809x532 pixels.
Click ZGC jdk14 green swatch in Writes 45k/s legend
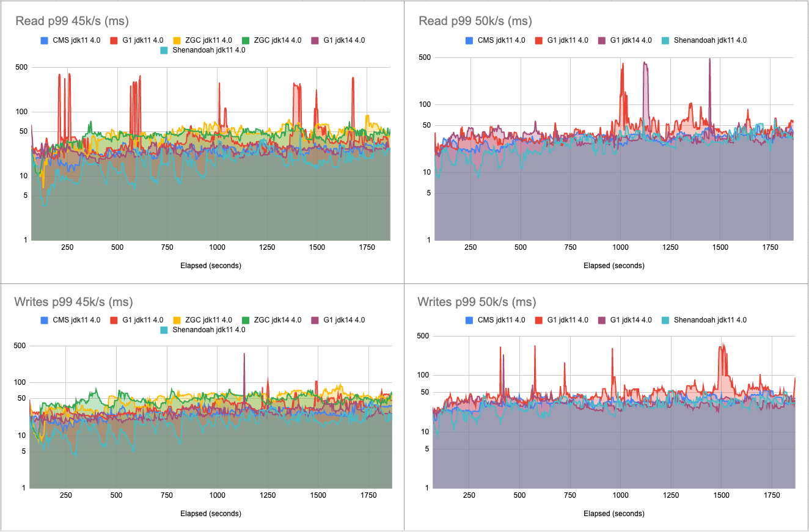(x=247, y=320)
